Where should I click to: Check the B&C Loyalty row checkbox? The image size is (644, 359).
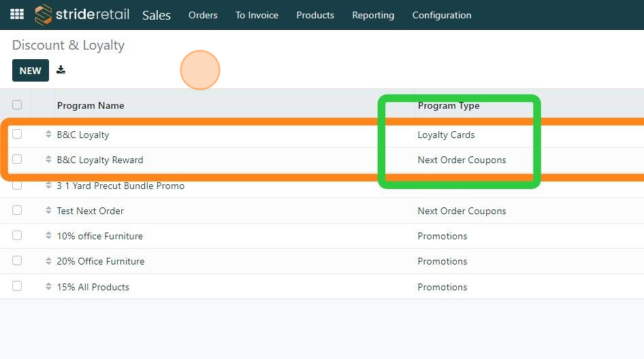coord(17,134)
